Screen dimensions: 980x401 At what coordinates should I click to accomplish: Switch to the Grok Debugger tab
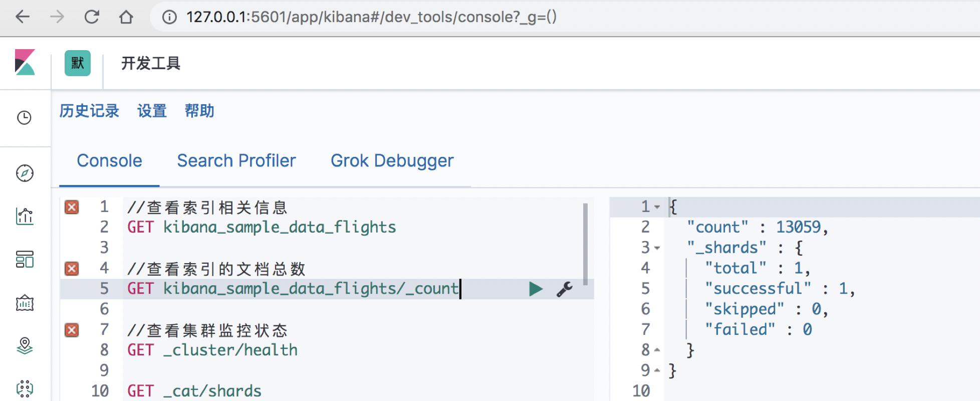pyautogui.click(x=392, y=161)
